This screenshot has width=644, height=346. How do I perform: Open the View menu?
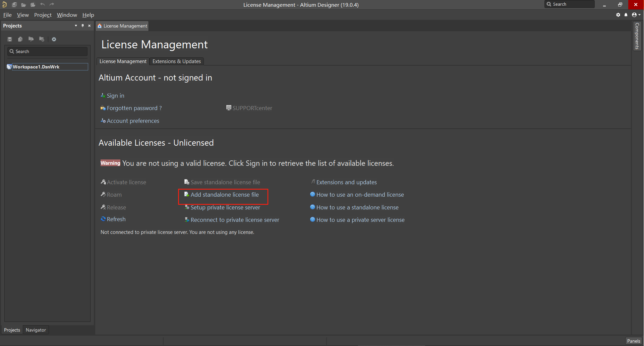pyautogui.click(x=23, y=15)
